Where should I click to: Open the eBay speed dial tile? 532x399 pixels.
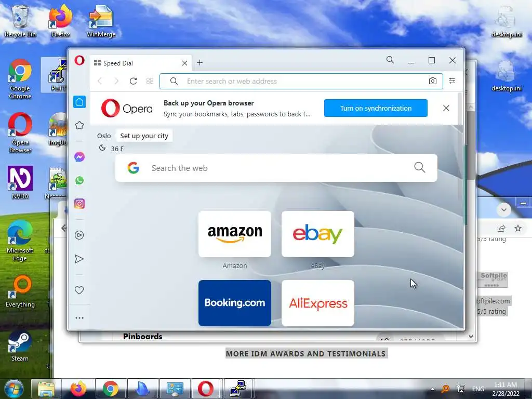pyautogui.click(x=318, y=234)
